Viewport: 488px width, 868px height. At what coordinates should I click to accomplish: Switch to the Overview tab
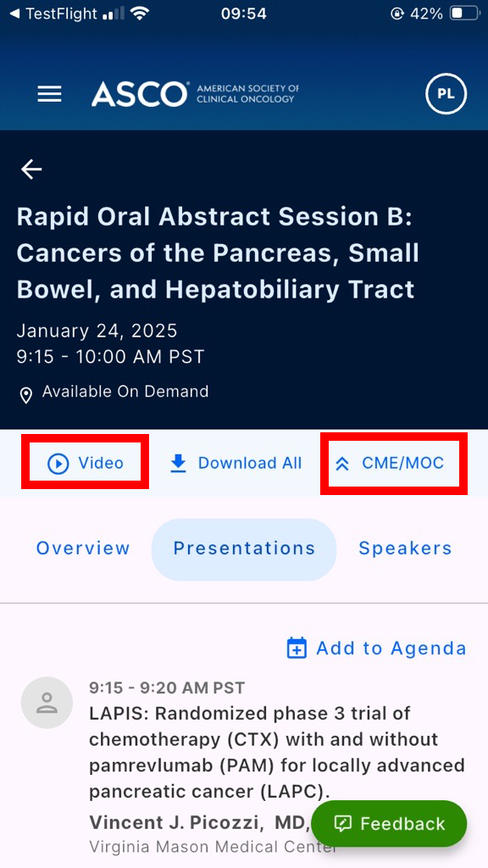coord(82,548)
